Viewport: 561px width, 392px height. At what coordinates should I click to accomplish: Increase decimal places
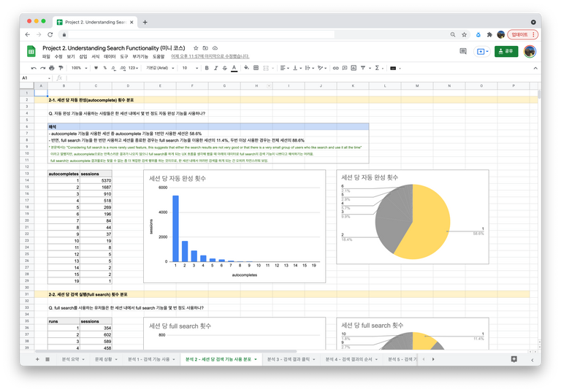point(123,68)
